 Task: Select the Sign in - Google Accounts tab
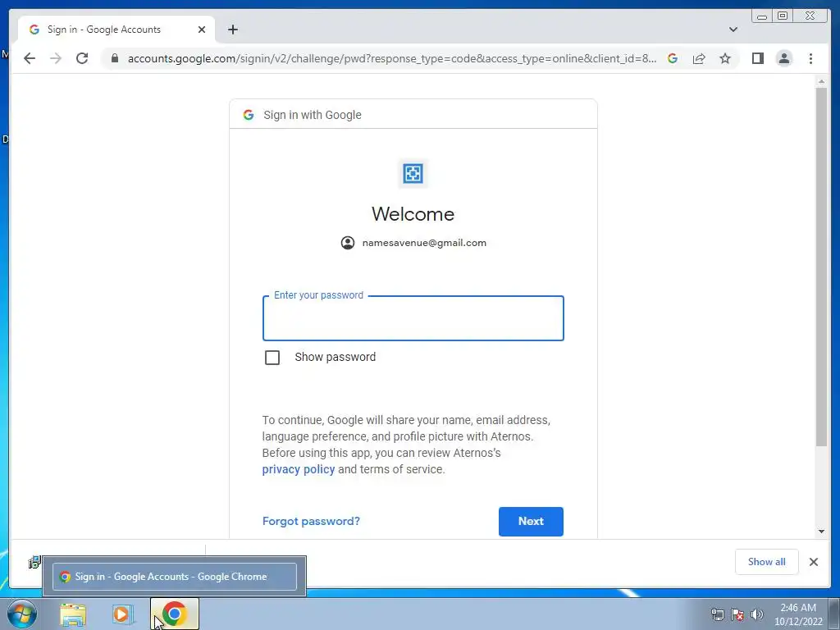[116, 30]
